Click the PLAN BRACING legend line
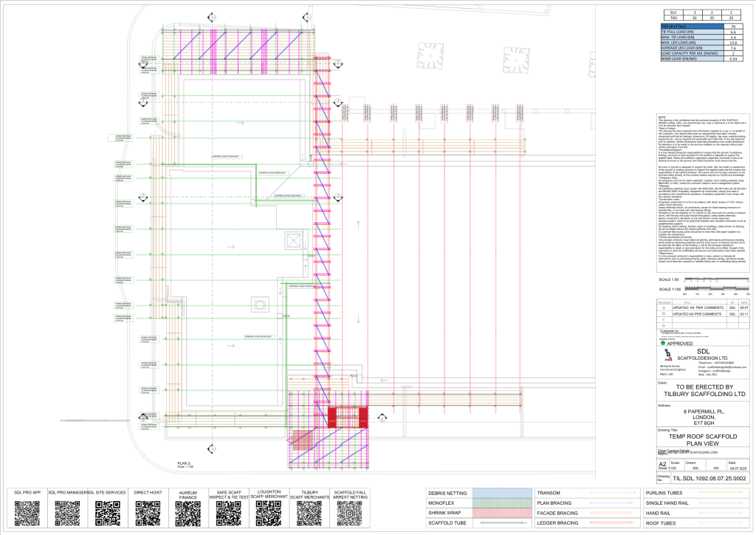The height and width of the screenshot is (535, 756). (612, 502)
